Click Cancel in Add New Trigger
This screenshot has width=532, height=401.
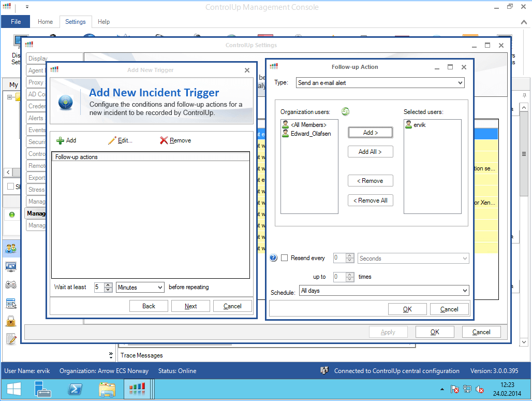(x=232, y=306)
